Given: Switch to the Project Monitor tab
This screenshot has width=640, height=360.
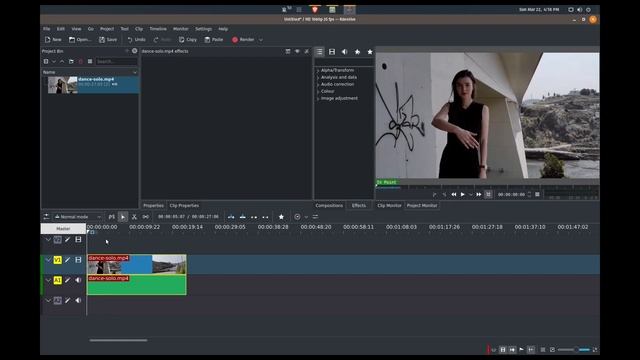Looking at the screenshot, I should (x=422, y=206).
